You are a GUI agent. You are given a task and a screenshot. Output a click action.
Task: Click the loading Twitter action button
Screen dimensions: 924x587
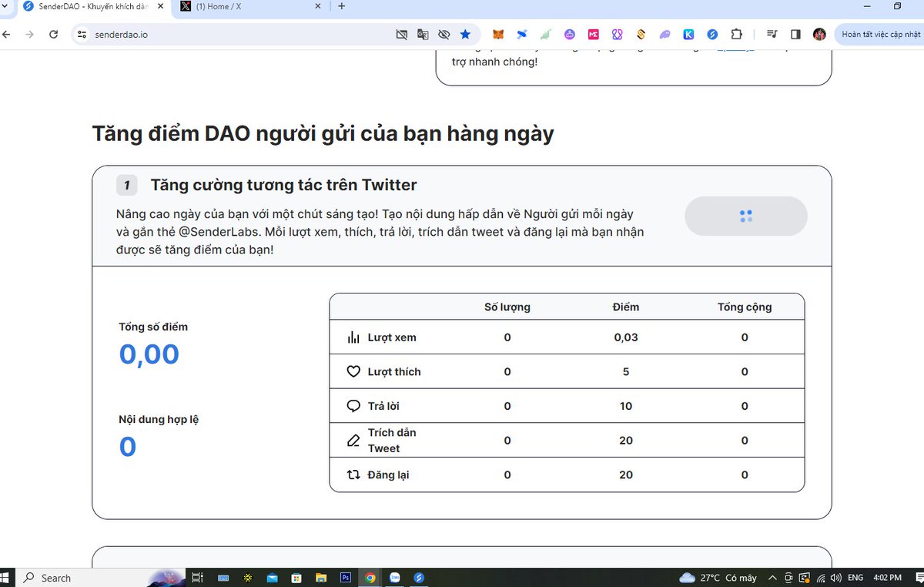[x=745, y=216]
